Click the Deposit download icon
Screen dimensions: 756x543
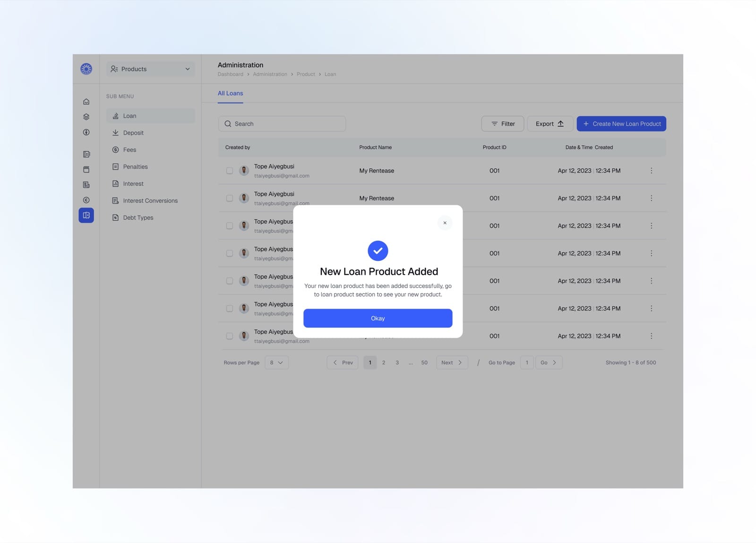pyautogui.click(x=115, y=133)
